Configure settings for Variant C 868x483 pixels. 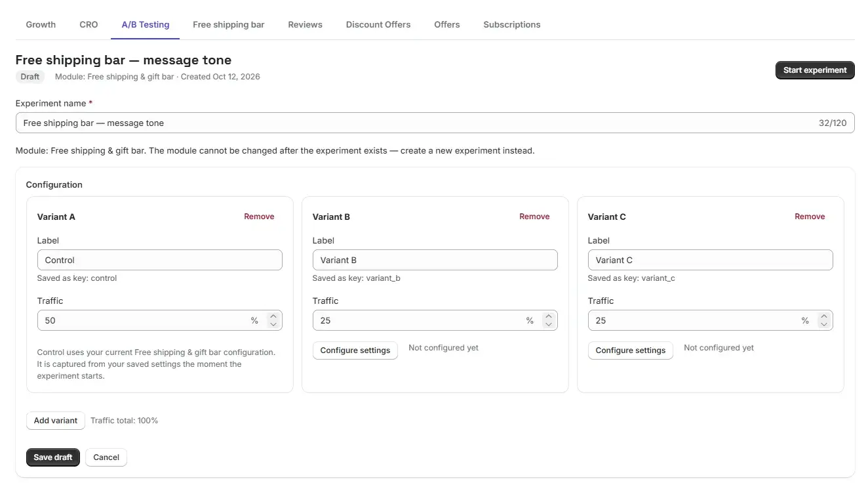631,350
